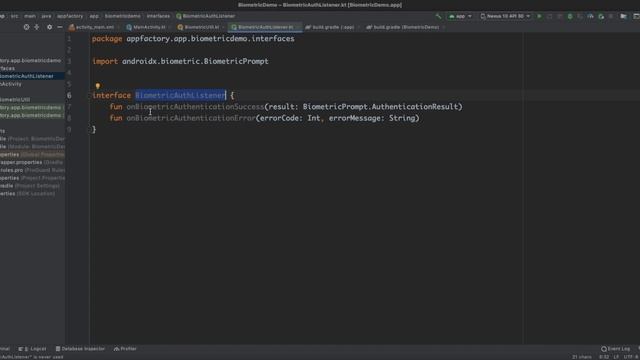Open the build.gradle (BiometricDemo) tab
Screen dimensions: 640x360
(404, 27)
